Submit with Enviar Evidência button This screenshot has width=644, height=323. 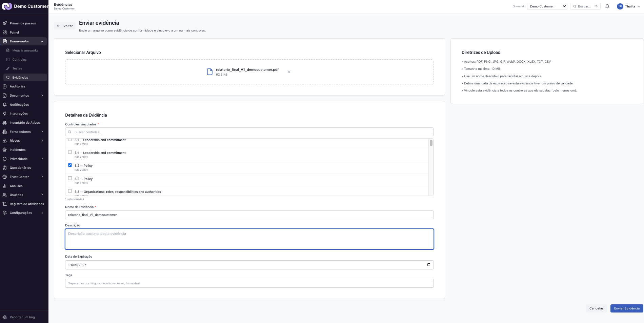627,308
